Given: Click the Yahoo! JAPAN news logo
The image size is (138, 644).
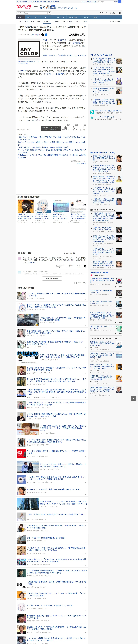Looking at the screenshot, I should pos(27,7).
